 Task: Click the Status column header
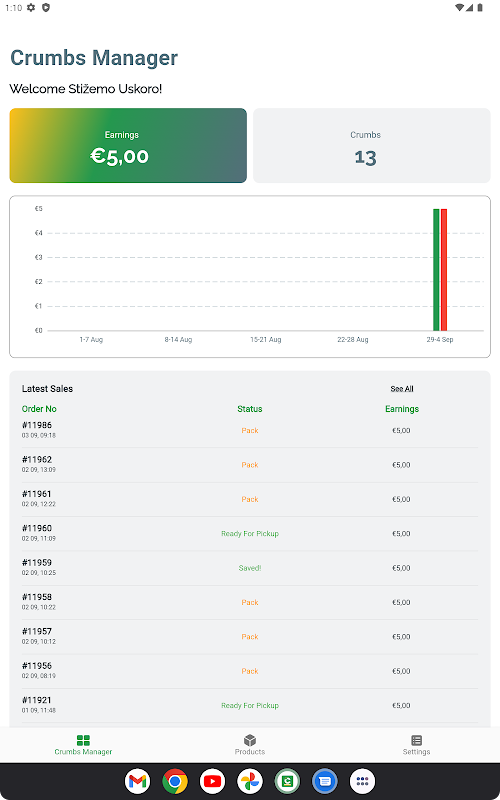point(250,409)
